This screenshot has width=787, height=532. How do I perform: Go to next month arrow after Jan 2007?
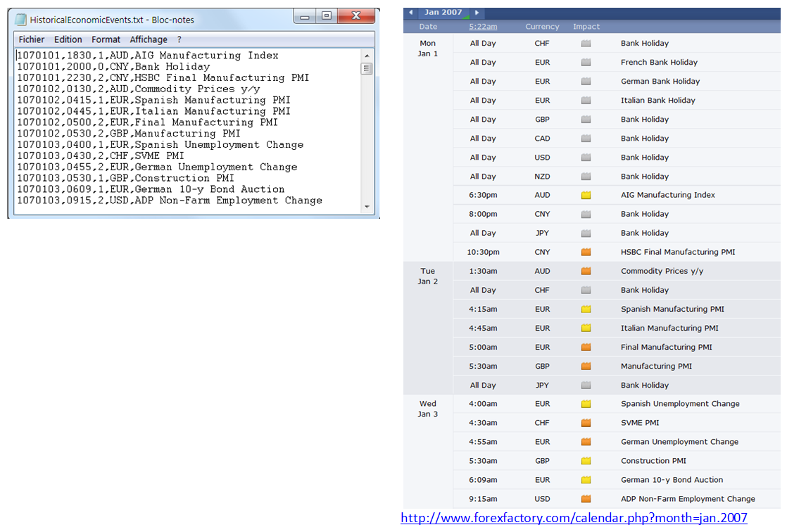pos(477,13)
